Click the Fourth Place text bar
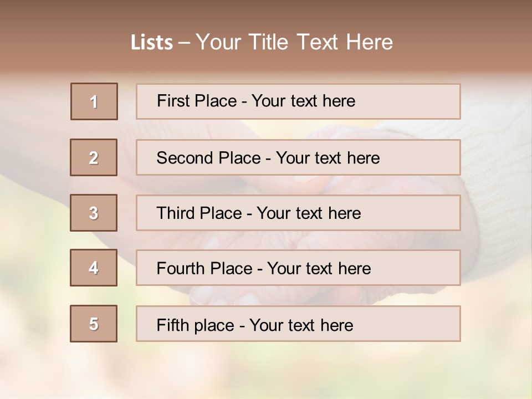The width and height of the screenshot is (532, 399). (298, 268)
